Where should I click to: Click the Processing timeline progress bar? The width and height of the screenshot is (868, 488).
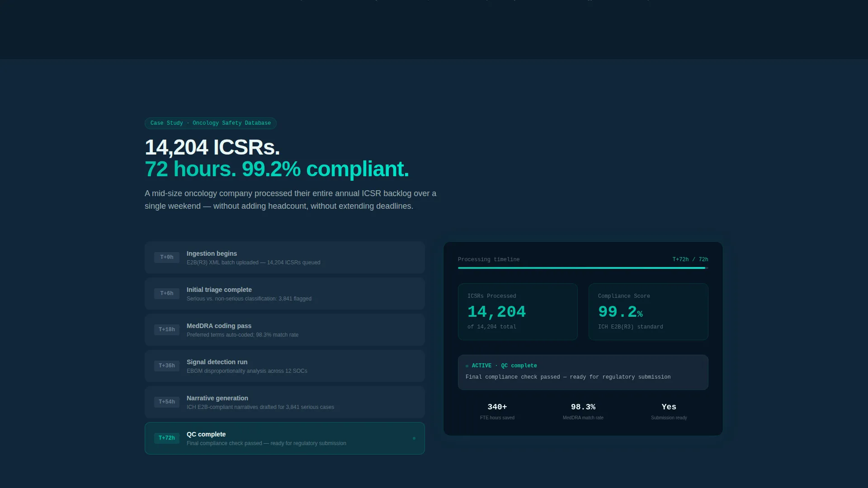(x=583, y=268)
